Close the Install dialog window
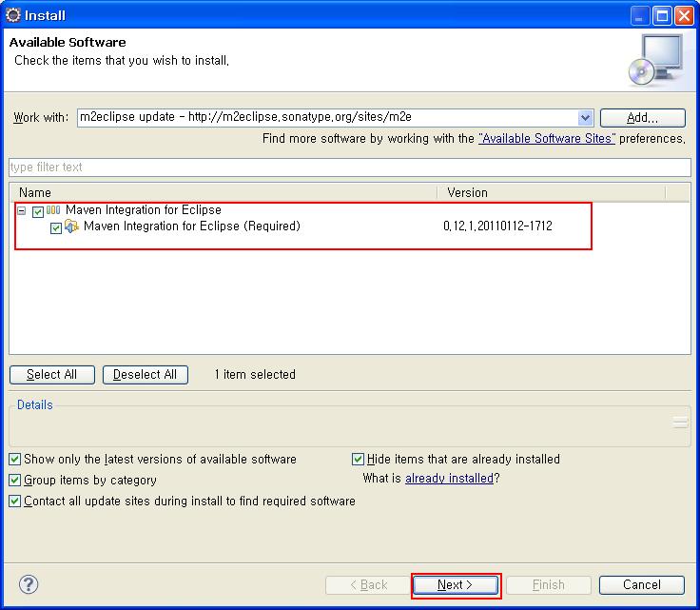Viewport: 700px width, 610px height. [684, 16]
